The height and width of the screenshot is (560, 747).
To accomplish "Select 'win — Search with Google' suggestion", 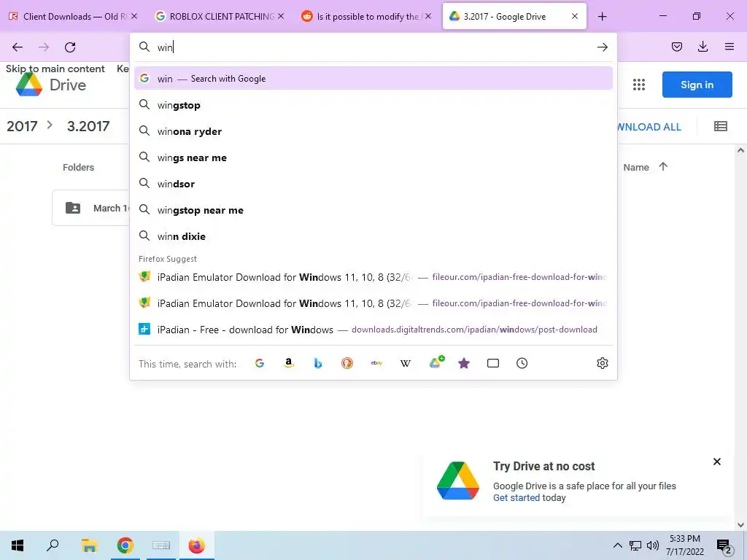I will (x=373, y=79).
